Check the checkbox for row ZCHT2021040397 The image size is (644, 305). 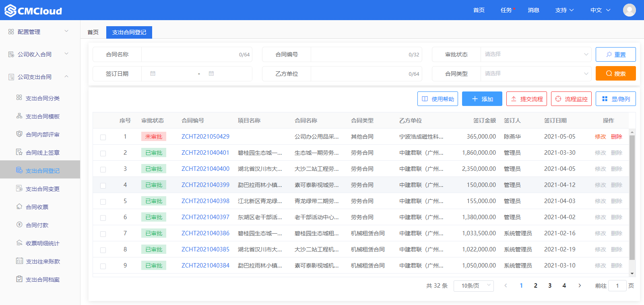103,218
